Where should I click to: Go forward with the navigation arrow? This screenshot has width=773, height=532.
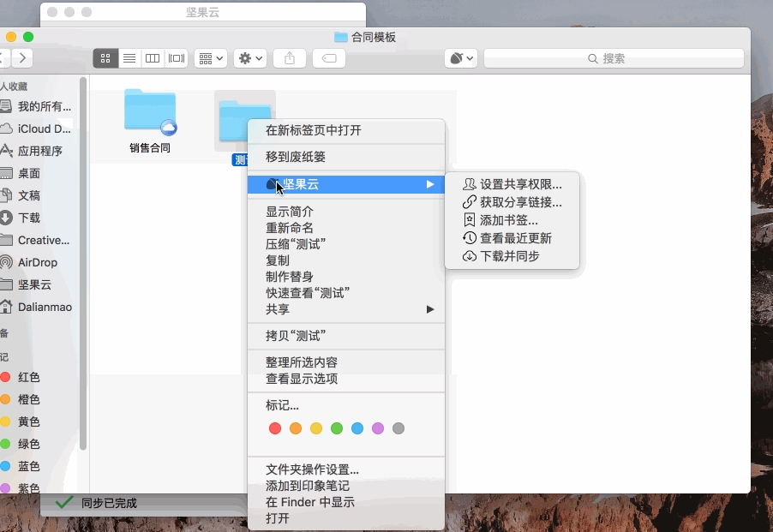coord(21,58)
